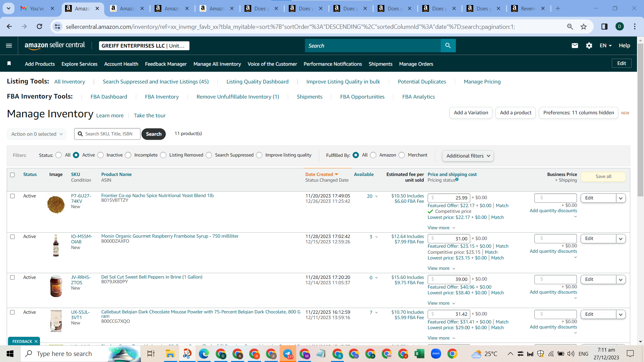This screenshot has width=644, height=362.
Task: Expand View more for Del Sol Peppers row
Action: tap(441, 303)
